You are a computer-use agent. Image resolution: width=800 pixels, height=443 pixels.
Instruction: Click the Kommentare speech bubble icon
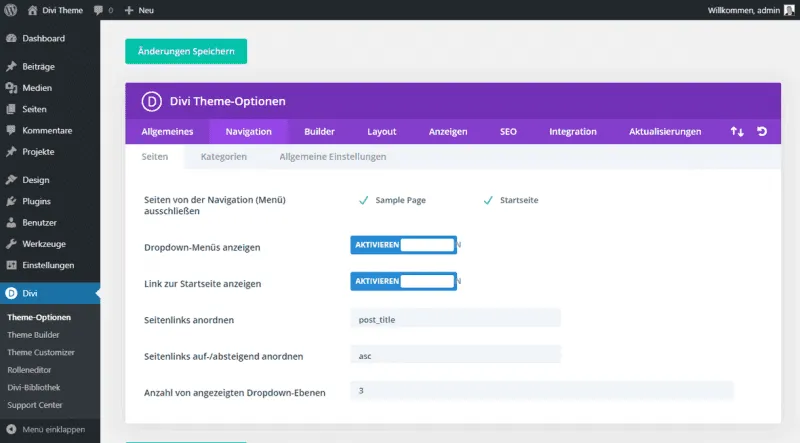tap(11, 131)
